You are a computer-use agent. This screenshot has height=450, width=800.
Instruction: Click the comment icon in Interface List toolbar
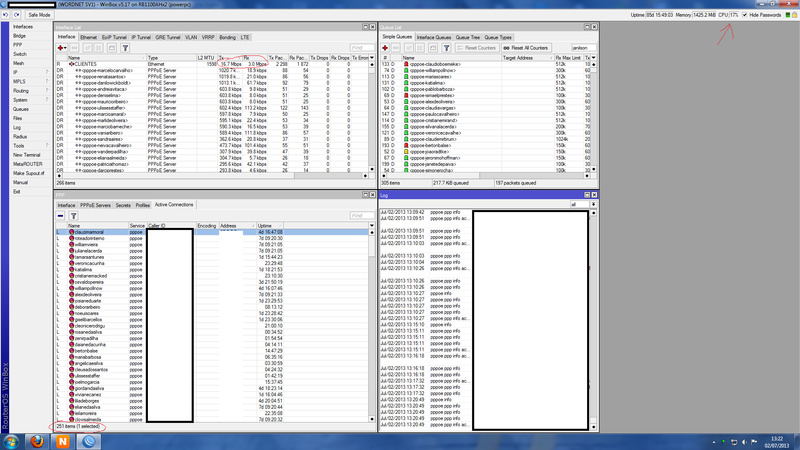pos(112,48)
